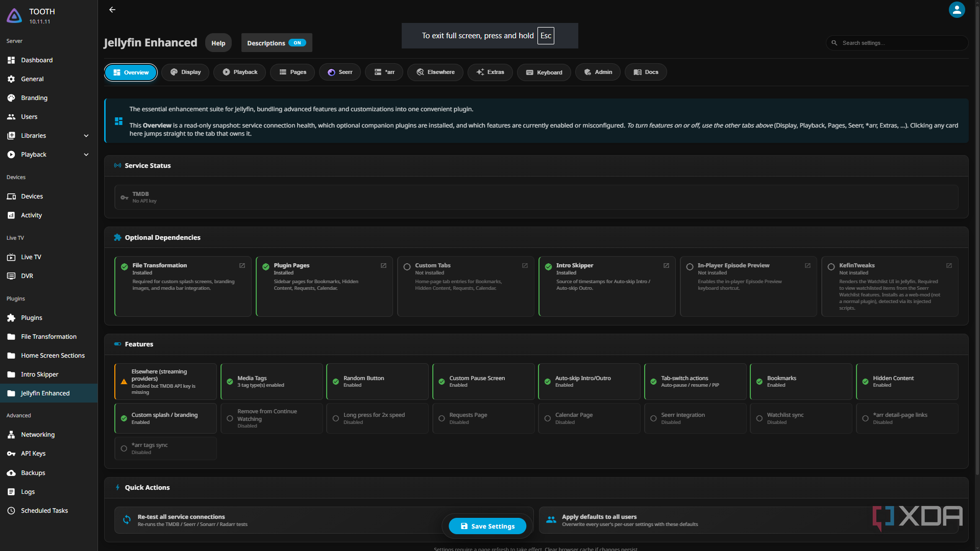Switch to the Extras tab
Image resolution: width=980 pixels, height=551 pixels.
click(490, 72)
